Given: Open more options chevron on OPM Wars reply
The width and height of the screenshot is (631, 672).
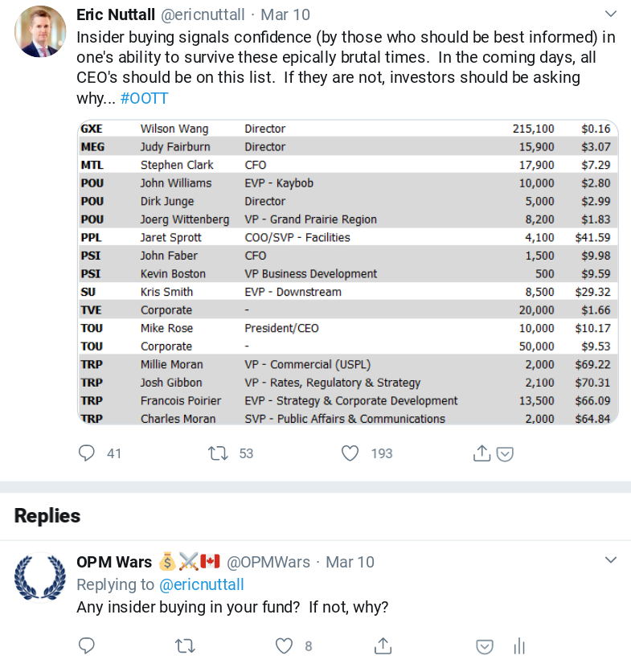Looking at the screenshot, I should click(610, 559).
